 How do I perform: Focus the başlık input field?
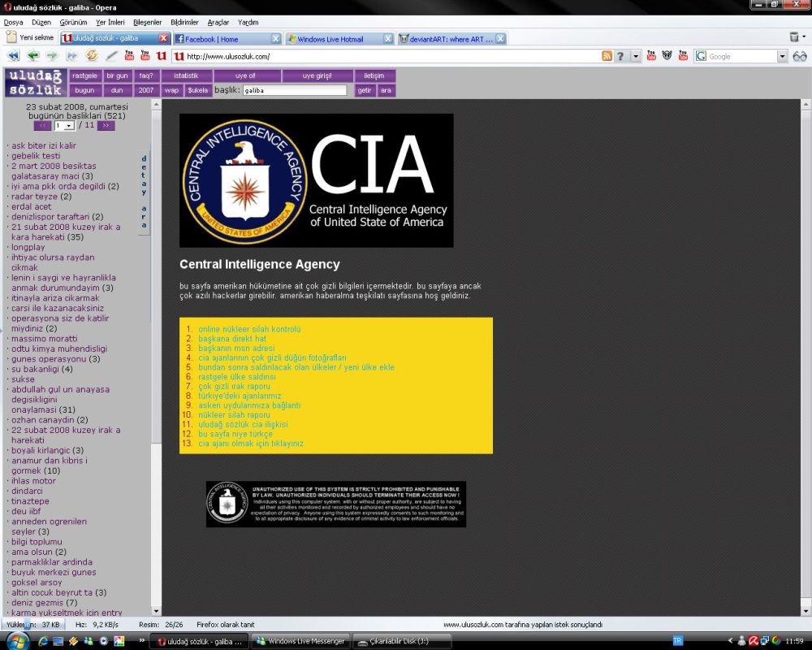tap(295, 90)
